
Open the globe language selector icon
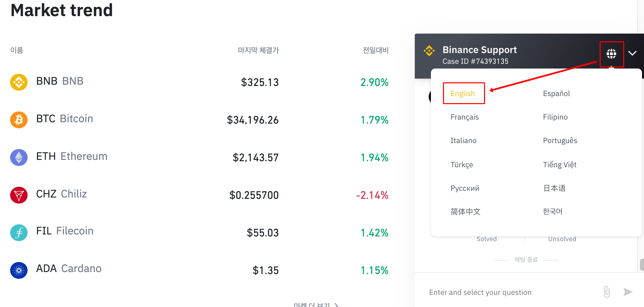(x=611, y=53)
